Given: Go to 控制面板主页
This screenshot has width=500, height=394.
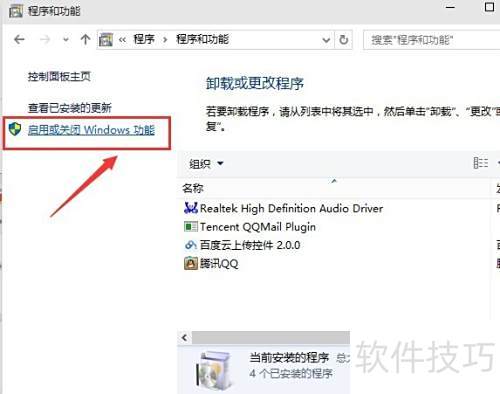Looking at the screenshot, I should pos(59,76).
